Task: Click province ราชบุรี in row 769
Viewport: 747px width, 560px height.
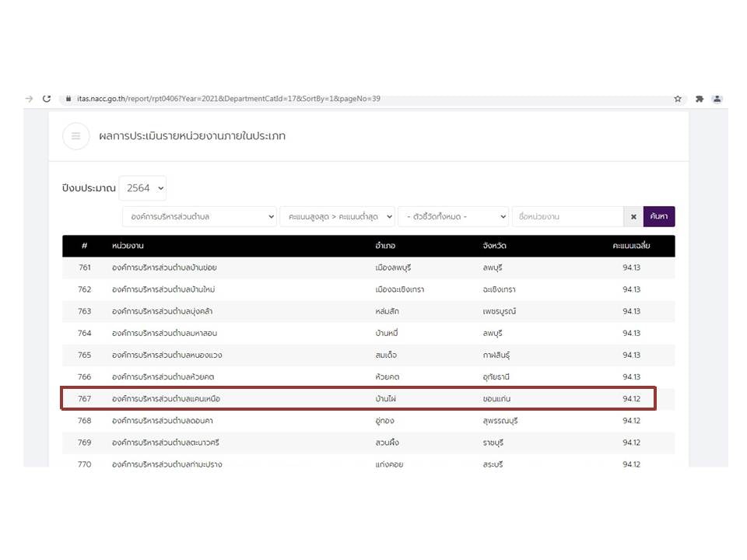Action: (x=493, y=443)
